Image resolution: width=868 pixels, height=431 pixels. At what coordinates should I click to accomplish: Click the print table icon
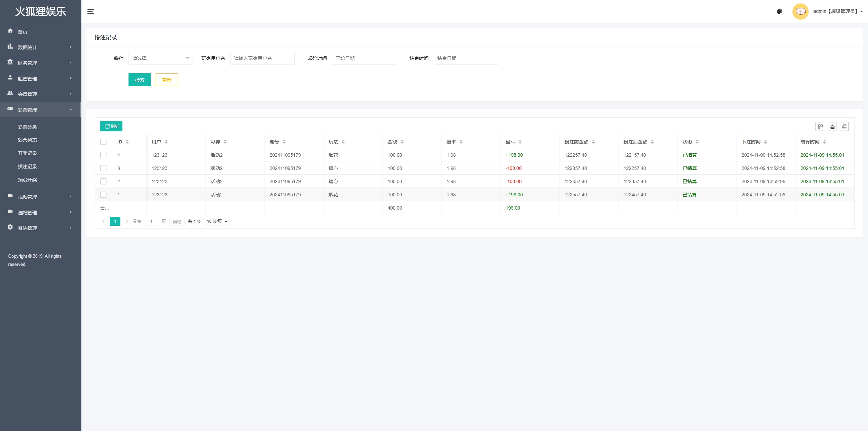point(844,126)
